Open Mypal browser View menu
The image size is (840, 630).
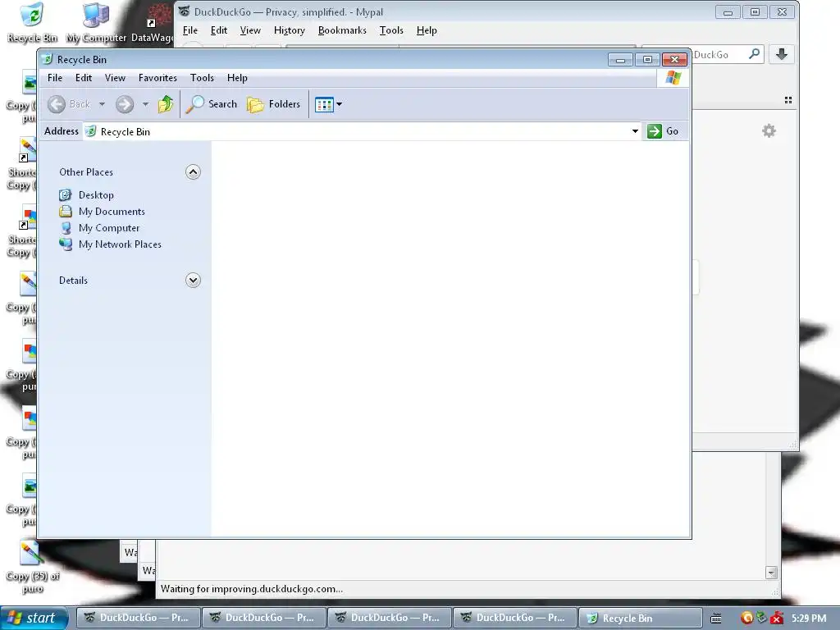(250, 30)
